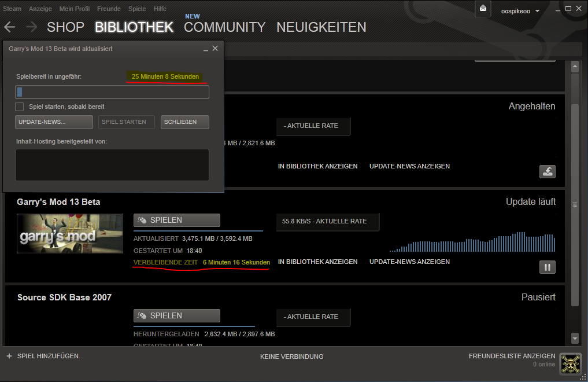Click the UPDATE-NEWS... button in dialog
The height and width of the screenshot is (382, 588).
tap(54, 122)
